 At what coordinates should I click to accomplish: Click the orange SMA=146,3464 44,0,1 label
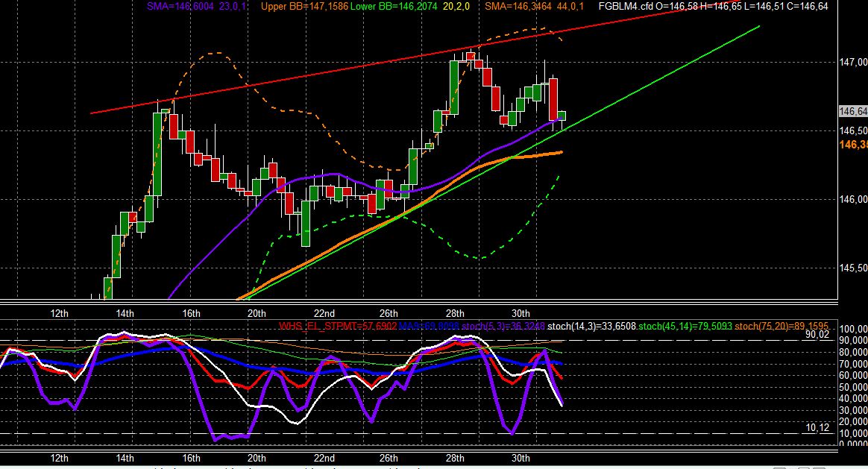pos(534,7)
